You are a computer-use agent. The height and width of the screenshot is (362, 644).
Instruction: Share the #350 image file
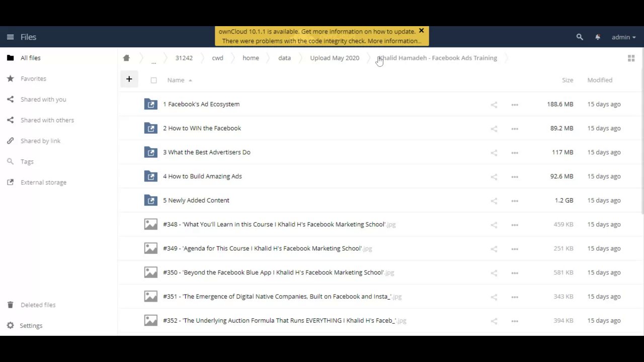click(494, 273)
